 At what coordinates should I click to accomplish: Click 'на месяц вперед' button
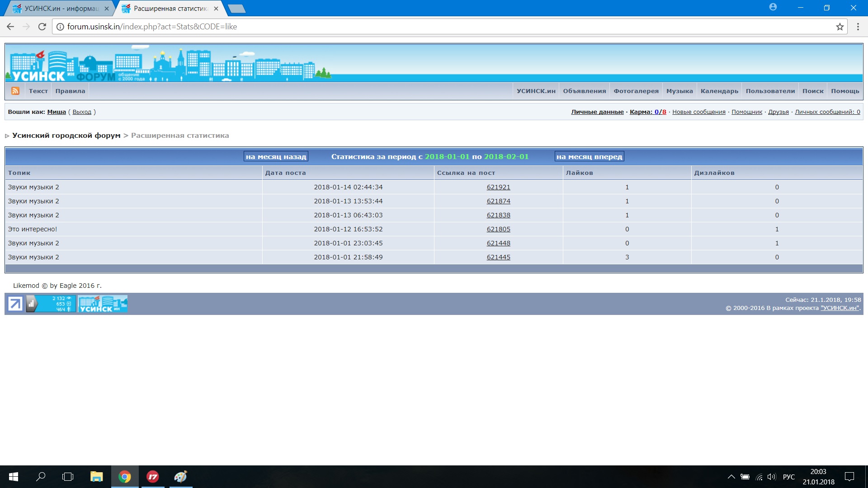589,157
